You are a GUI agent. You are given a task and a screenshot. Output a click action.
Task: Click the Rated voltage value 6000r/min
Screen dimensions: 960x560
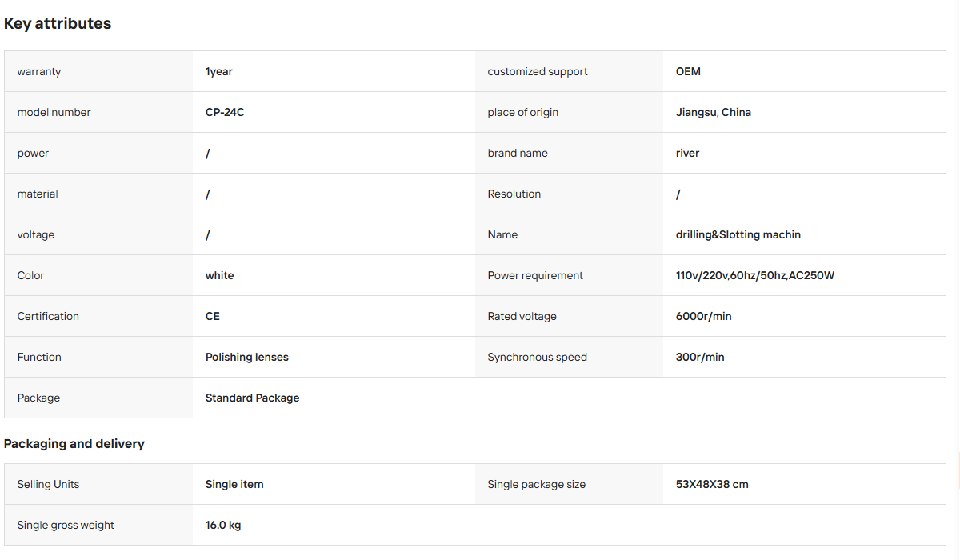[x=704, y=317]
